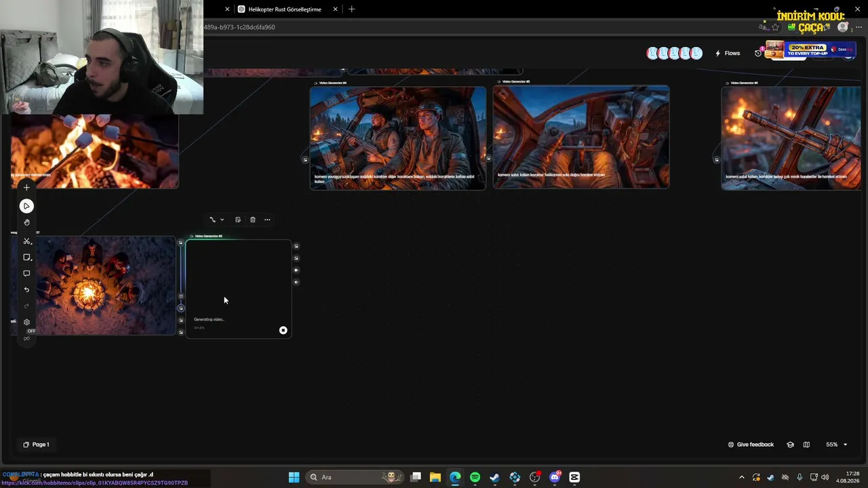Image resolution: width=868 pixels, height=488 pixels.
Task: Open the history clock icon
Action: click(758, 53)
